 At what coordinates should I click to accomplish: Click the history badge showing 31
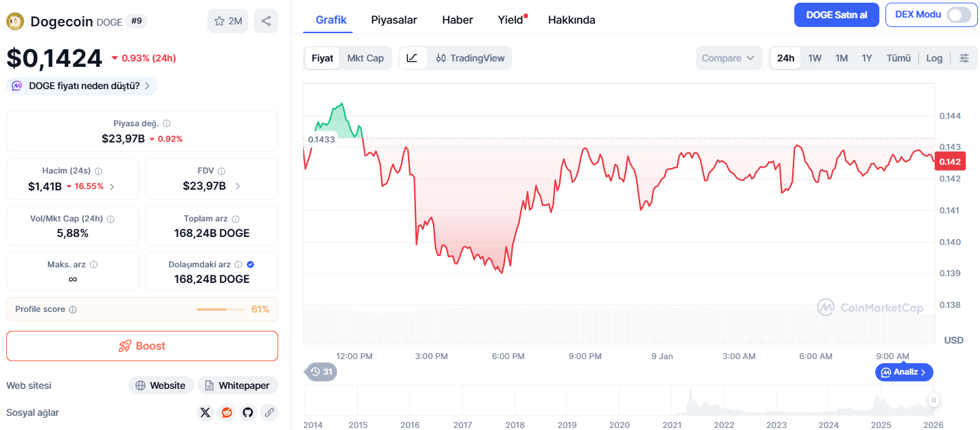point(321,371)
